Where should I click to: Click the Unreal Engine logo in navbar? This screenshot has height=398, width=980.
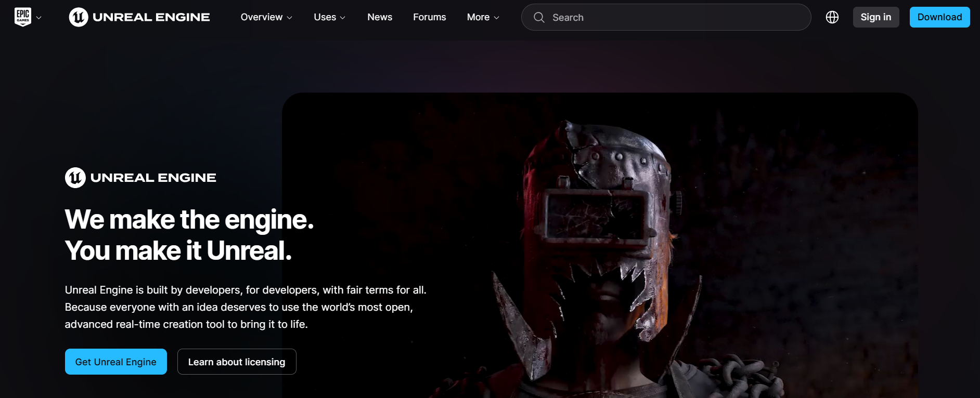pos(139,17)
